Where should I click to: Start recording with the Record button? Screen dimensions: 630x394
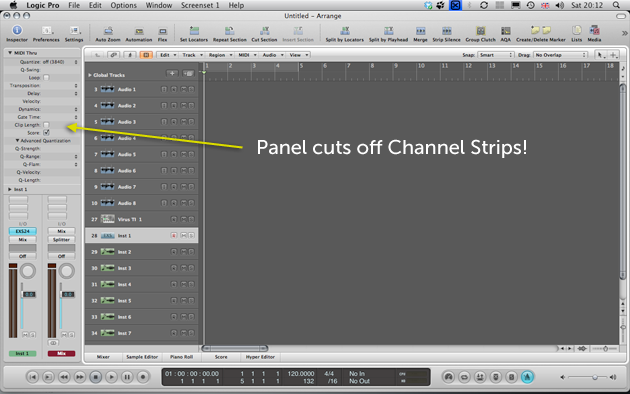pyautogui.click(x=143, y=377)
